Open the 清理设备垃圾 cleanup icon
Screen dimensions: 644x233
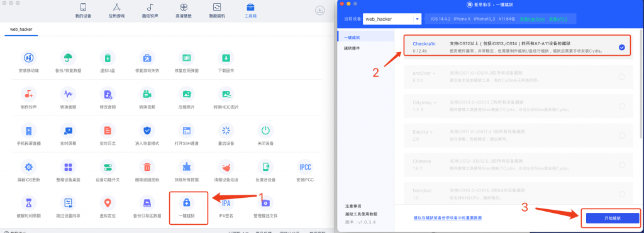pos(226,167)
